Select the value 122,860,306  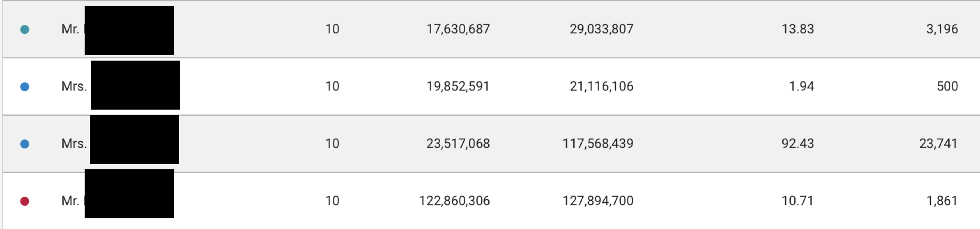click(x=454, y=201)
